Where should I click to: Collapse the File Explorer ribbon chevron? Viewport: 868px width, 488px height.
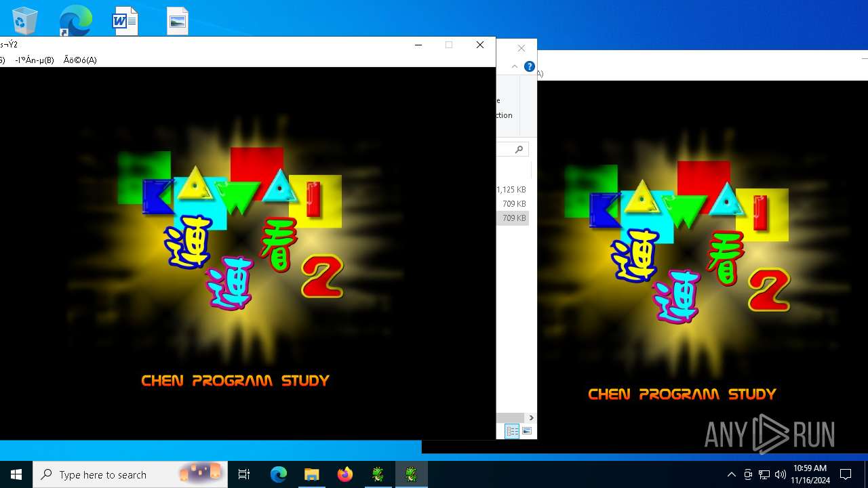pyautogui.click(x=514, y=66)
